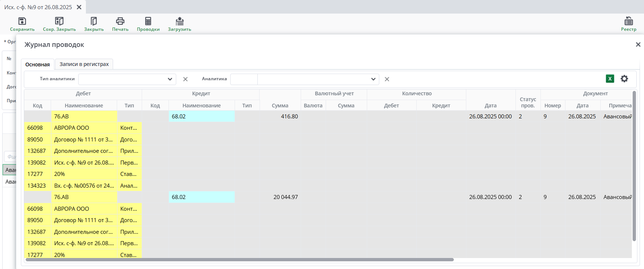Select the Основная tab
Image resolution: width=644 pixels, height=269 pixels.
pyautogui.click(x=37, y=65)
